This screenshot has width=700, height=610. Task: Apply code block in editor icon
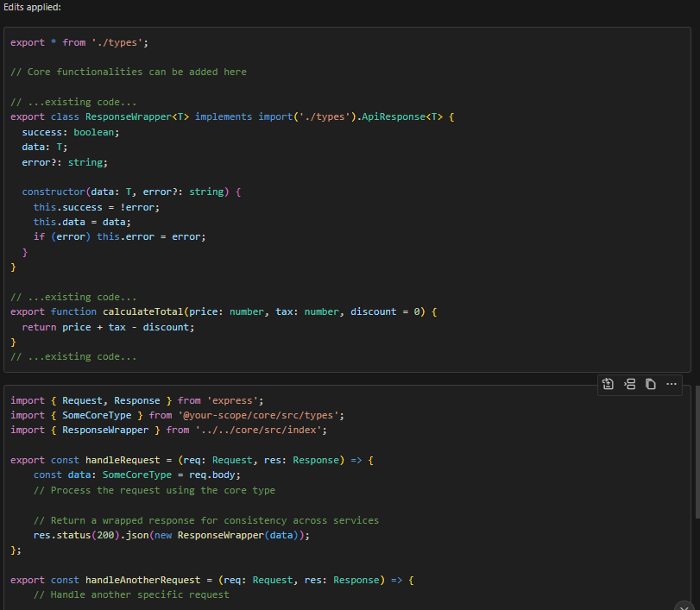(x=608, y=384)
